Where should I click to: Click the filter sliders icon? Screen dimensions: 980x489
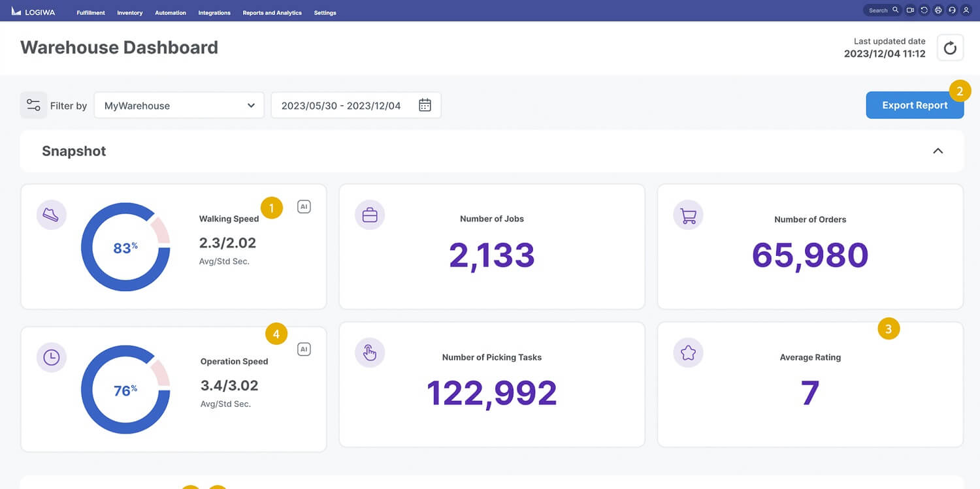pyautogui.click(x=33, y=105)
